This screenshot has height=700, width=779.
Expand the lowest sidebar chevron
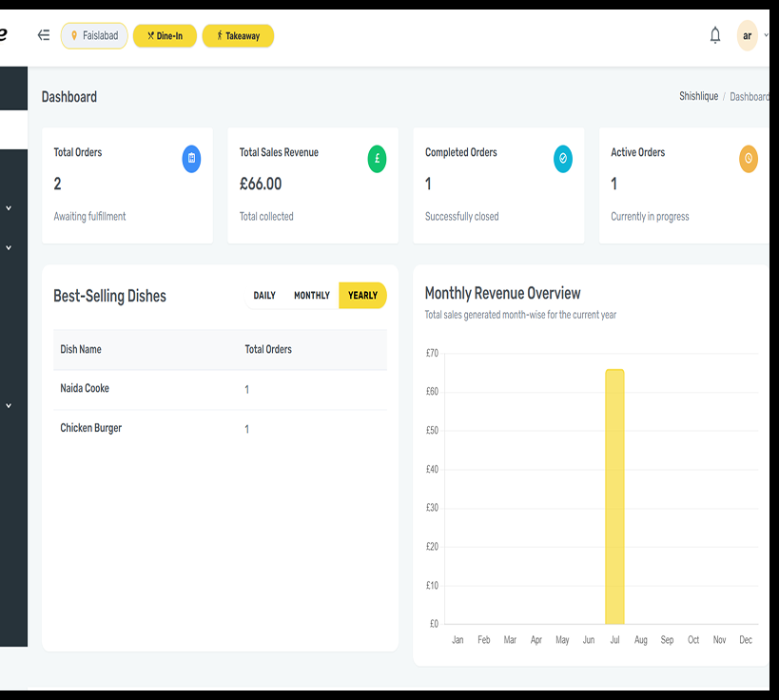9,405
